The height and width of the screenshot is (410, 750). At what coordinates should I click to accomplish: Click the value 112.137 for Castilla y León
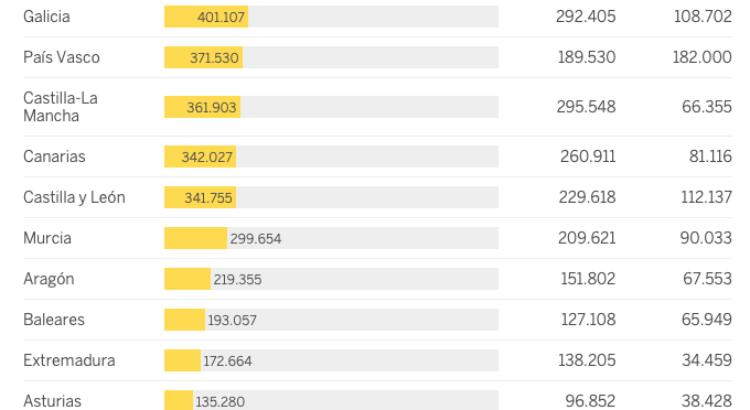click(x=707, y=197)
